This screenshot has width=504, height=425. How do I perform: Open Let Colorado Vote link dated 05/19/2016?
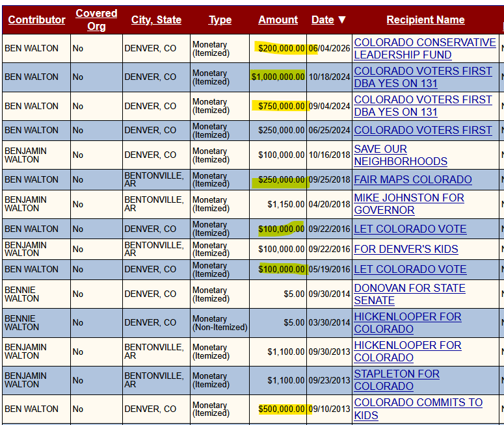(410, 269)
